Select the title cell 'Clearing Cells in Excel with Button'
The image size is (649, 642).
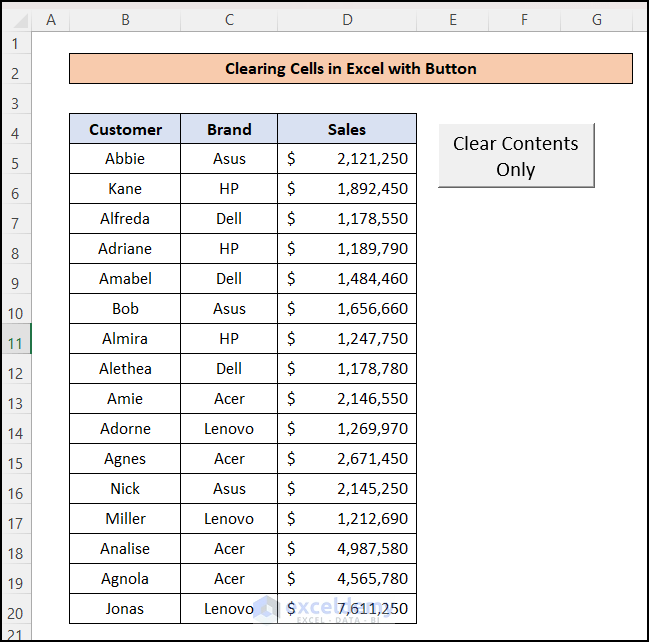[351, 69]
